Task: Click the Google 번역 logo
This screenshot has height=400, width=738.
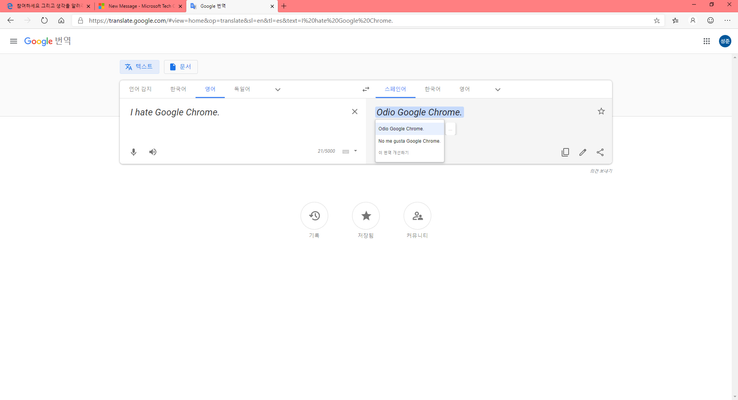Action: (47, 41)
